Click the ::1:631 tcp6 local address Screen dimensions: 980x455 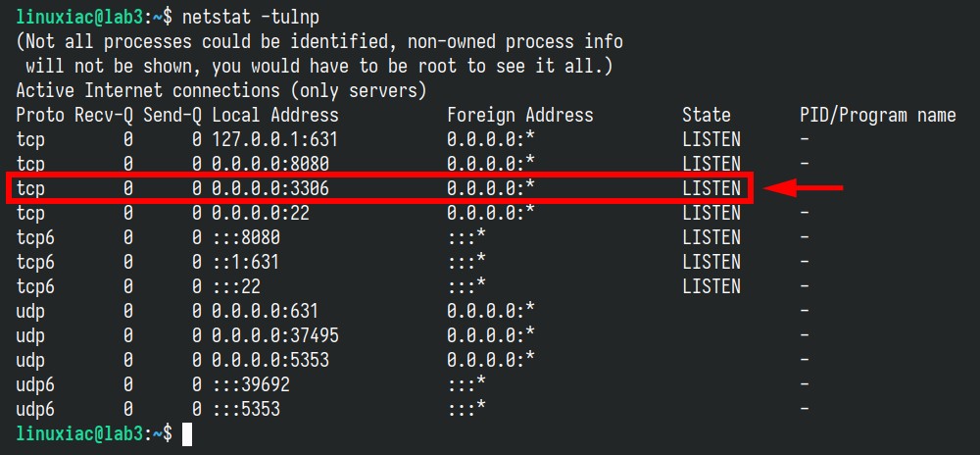point(246,262)
